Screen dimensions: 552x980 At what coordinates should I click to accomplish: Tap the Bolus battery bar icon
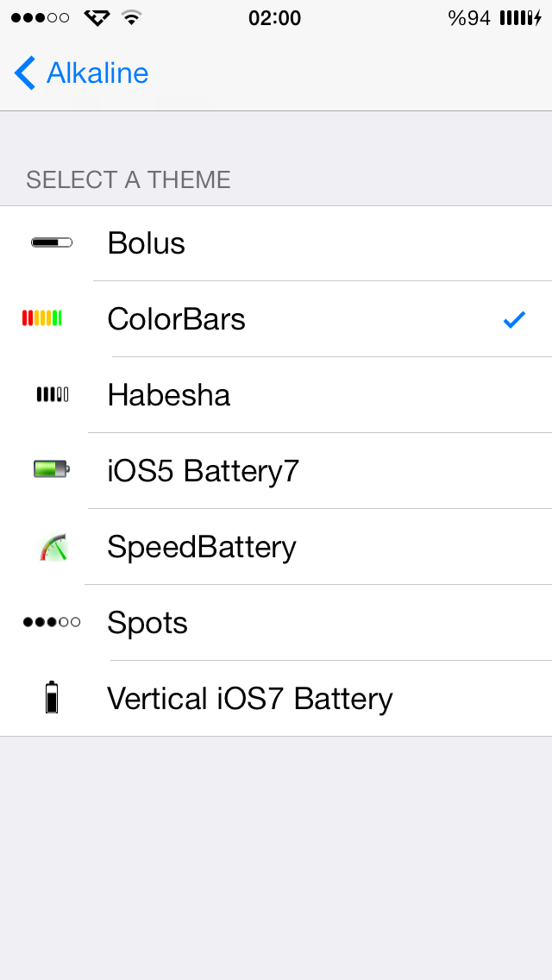[52, 242]
